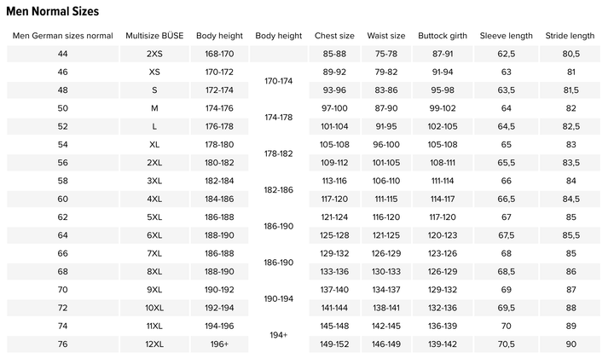Select the 194+ body height cell

pos(278,335)
